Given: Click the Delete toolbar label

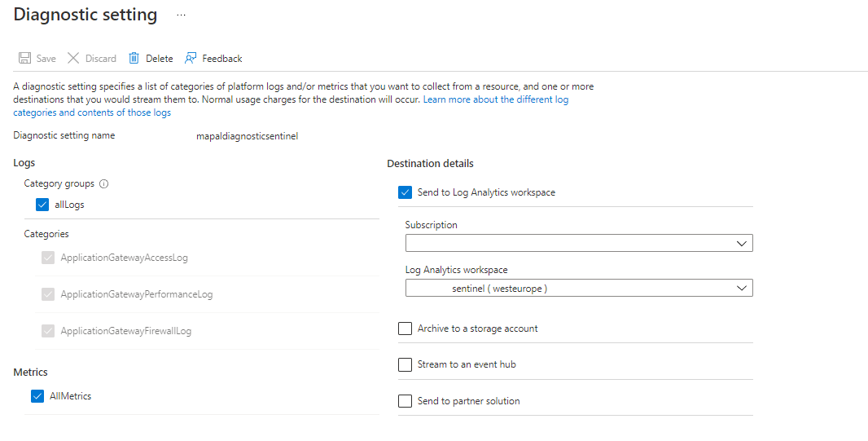Looking at the screenshot, I should pyautogui.click(x=160, y=59).
